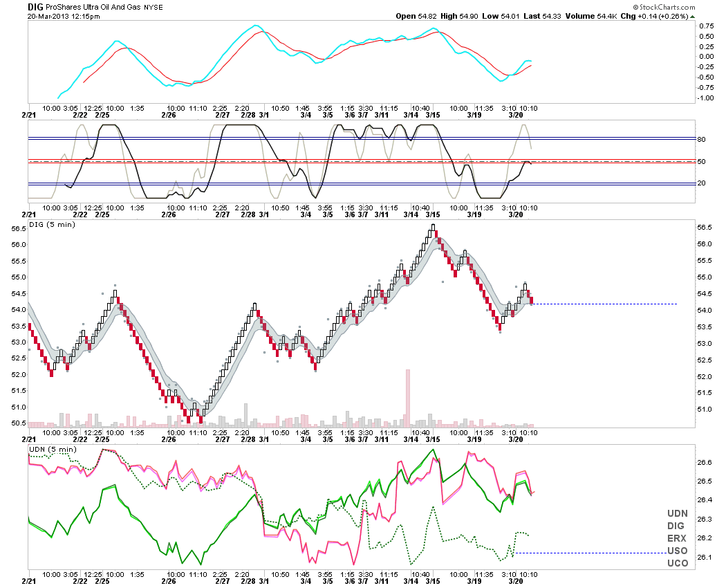Screen dimensions: 726x588
Task: Click the UDN (5 min) panel label
Action: point(53,450)
